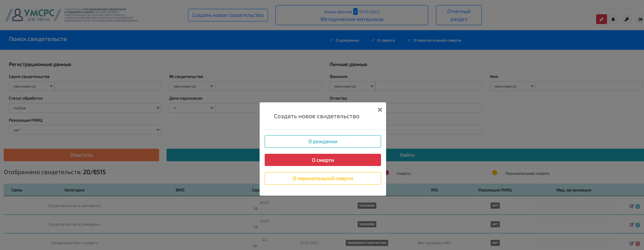Click 'Перинатальная смерть' legend label
Image resolution: width=644 pixels, height=250 pixels.
click(527, 173)
